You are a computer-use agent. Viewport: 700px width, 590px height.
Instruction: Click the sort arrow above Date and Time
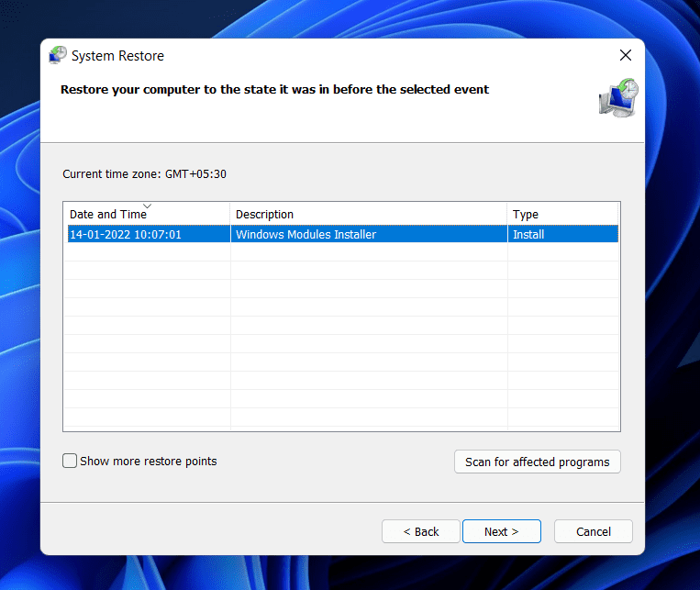point(147,206)
